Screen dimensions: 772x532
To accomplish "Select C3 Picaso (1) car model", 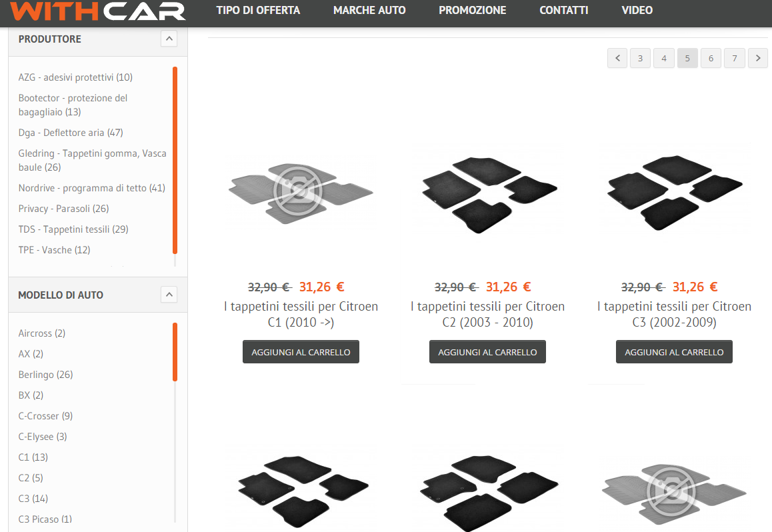I will pos(45,519).
